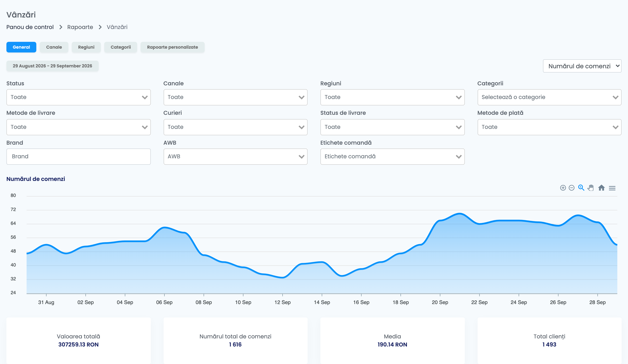Reset chart zoom with home icon
The image size is (628, 364).
tap(601, 188)
